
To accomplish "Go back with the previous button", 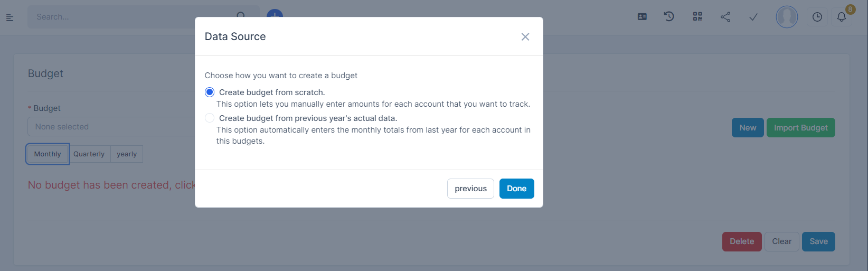I will point(470,189).
